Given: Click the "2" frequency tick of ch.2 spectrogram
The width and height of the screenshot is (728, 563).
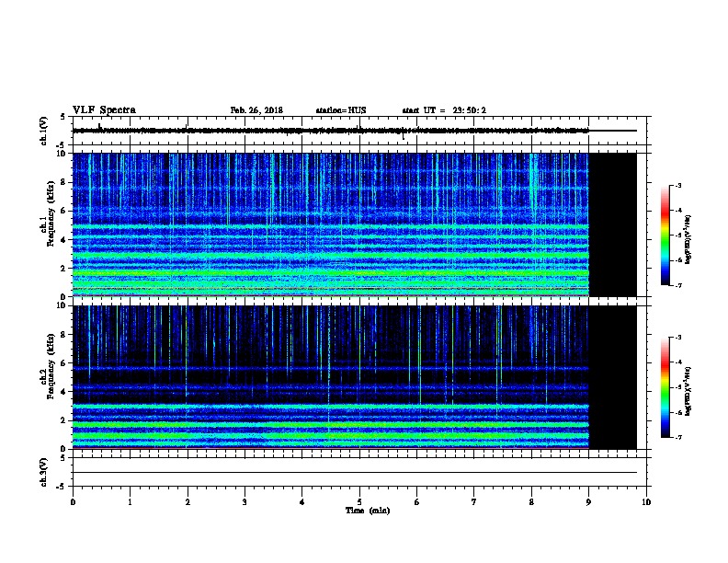Looking at the screenshot, I should coord(64,420).
